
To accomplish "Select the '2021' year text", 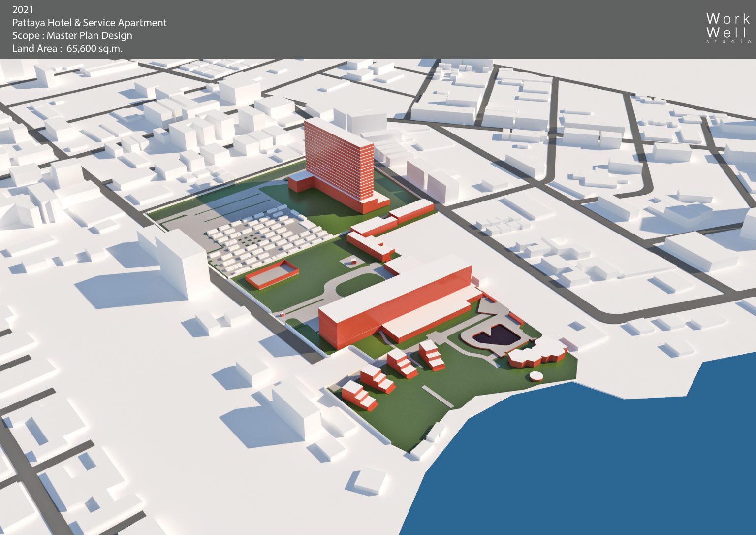I will [23, 10].
